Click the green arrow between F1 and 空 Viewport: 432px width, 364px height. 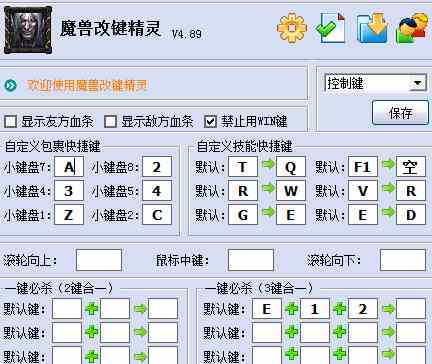pos(387,164)
